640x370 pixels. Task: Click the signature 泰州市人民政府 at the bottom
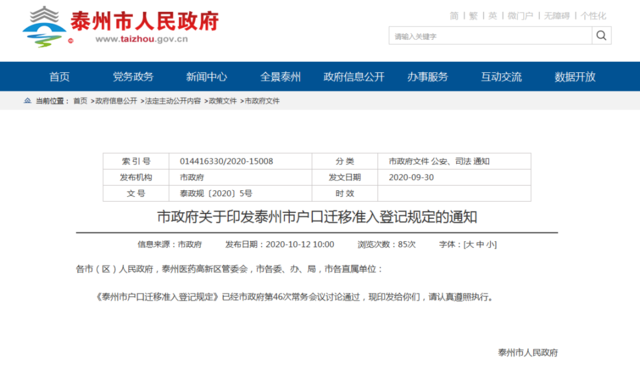[528, 352]
